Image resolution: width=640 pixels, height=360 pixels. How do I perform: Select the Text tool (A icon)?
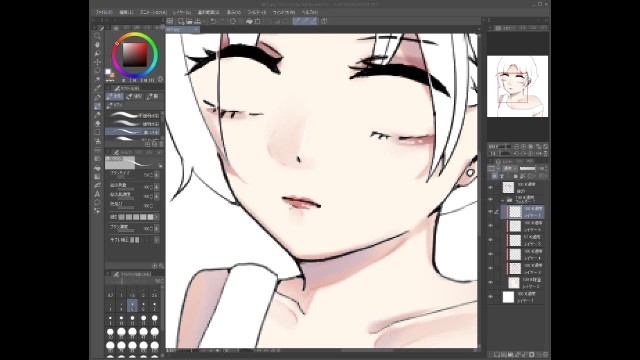97,194
